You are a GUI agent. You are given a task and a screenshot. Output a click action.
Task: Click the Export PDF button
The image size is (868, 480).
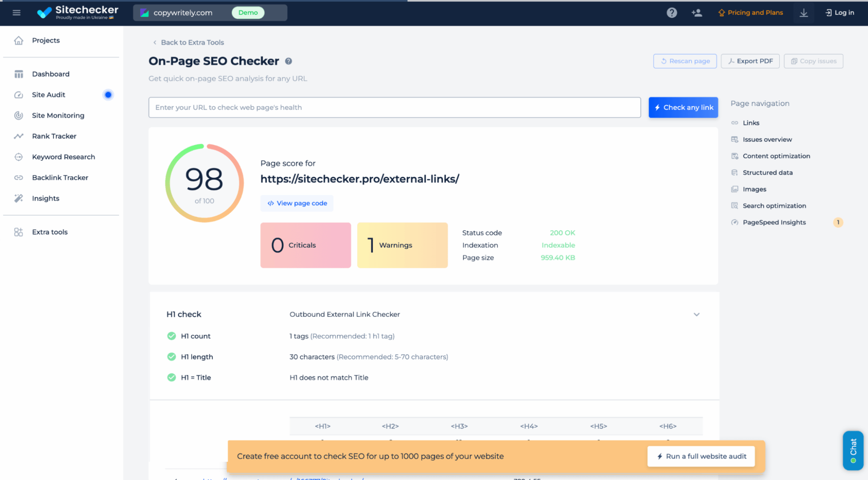[750, 61]
